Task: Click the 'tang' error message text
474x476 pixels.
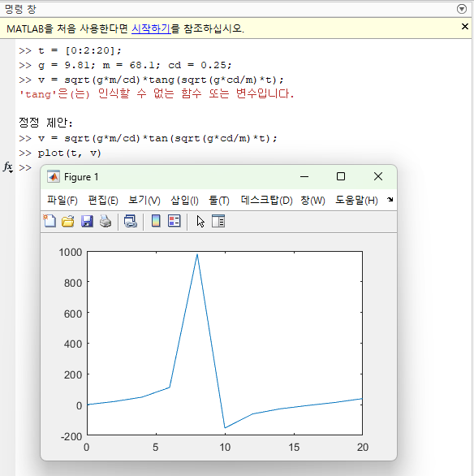Action: pos(157,93)
